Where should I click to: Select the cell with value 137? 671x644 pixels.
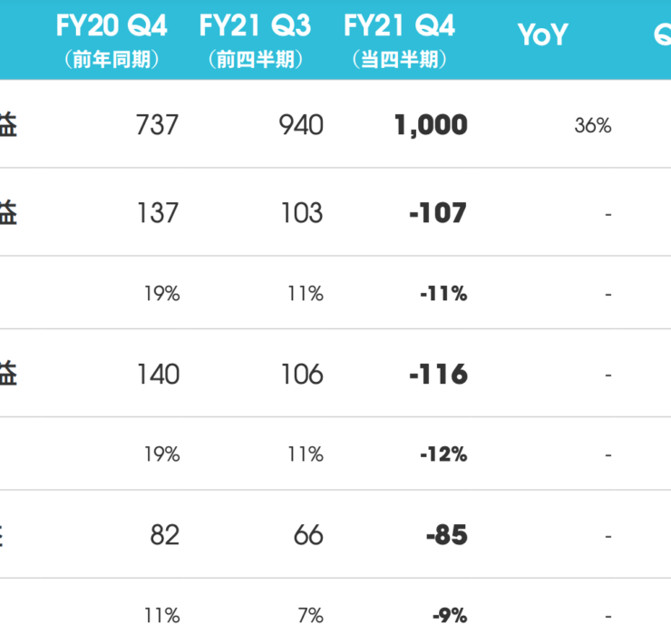(x=157, y=213)
